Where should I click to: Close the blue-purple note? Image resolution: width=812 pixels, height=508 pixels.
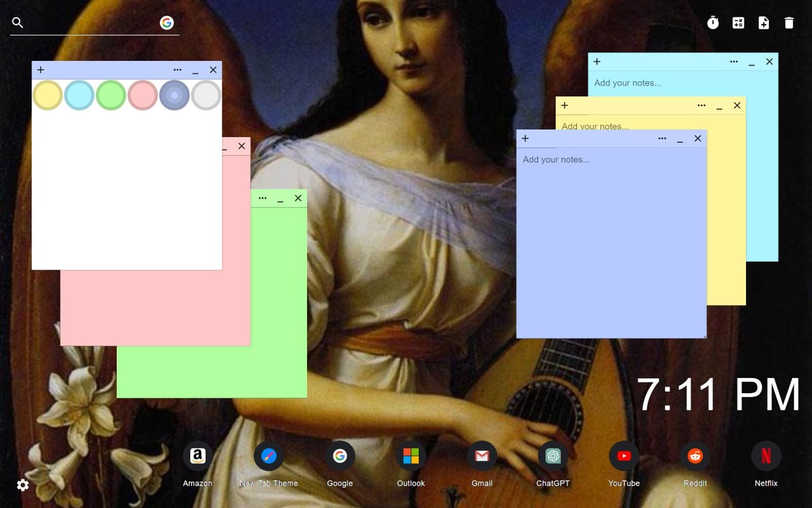tap(698, 138)
